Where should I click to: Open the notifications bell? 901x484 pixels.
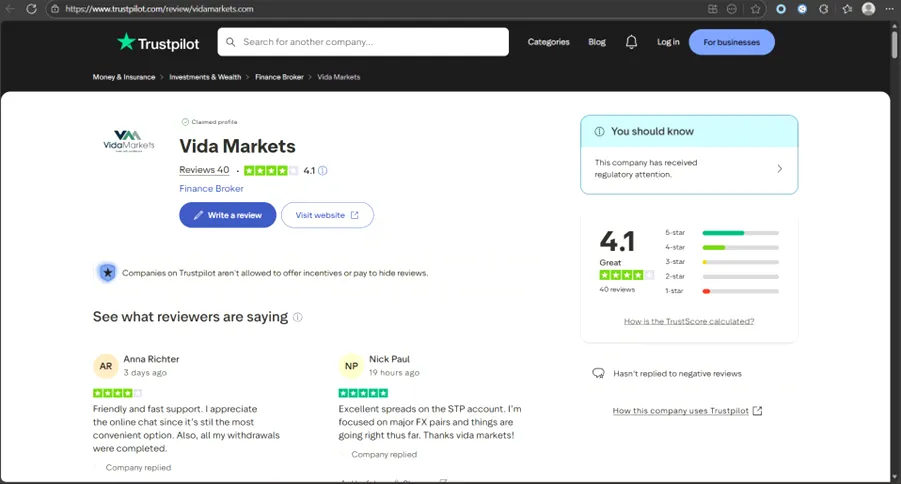(x=631, y=42)
